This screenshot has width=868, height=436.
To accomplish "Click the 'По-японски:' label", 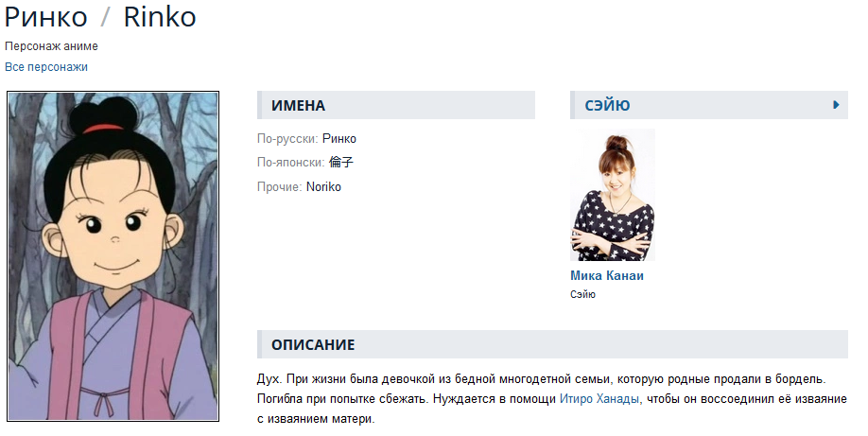I will [x=290, y=163].
